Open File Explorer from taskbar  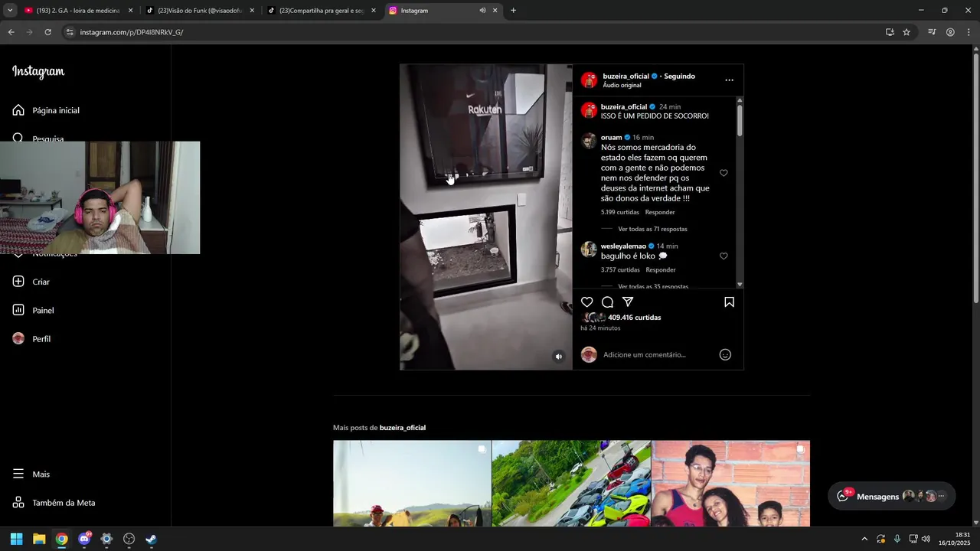pos(39,539)
